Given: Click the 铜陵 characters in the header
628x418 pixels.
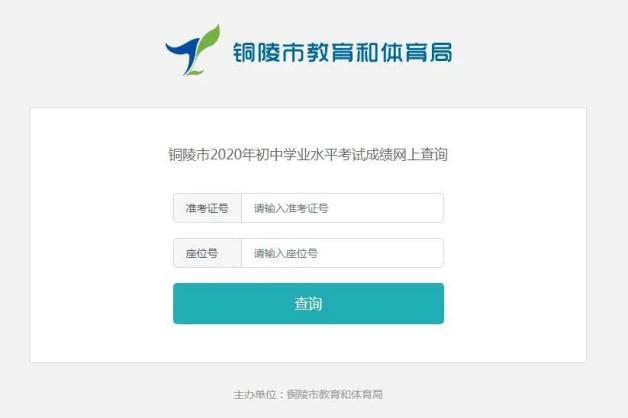Looking at the screenshot, I should 257,52.
